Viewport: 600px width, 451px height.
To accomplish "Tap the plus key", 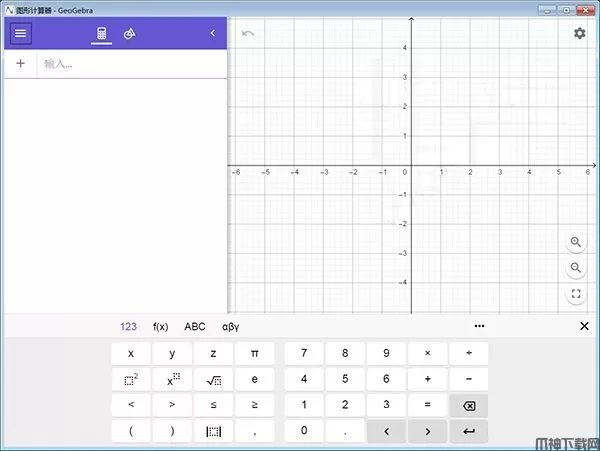I will pyautogui.click(x=427, y=379).
